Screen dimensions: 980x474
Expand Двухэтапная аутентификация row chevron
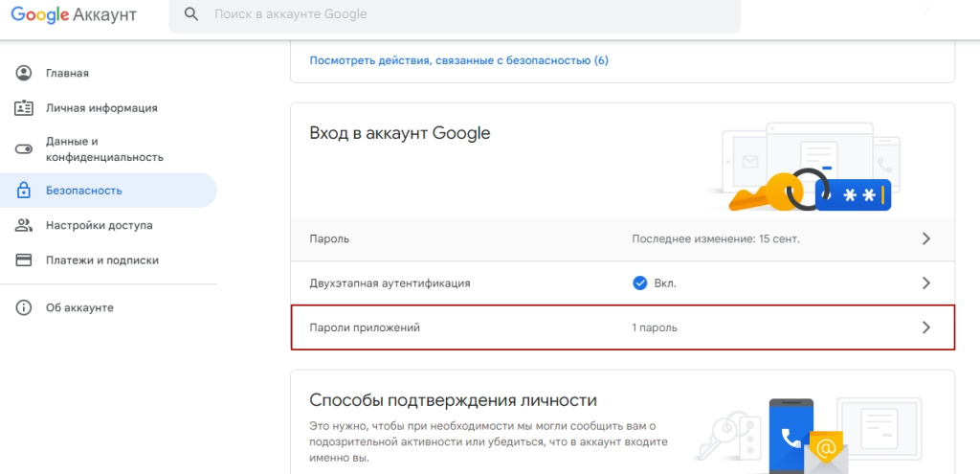click(x=926, y=283)
